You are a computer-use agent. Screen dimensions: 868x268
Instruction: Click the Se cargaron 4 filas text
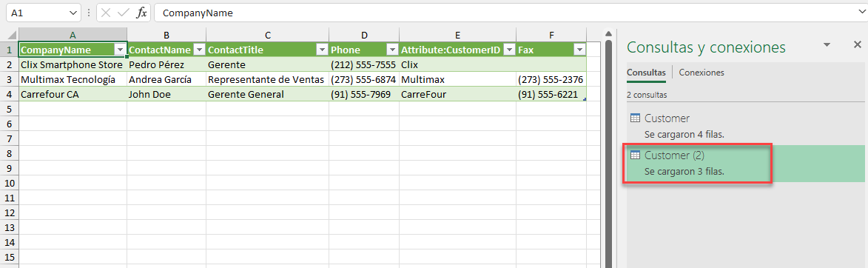684,134
